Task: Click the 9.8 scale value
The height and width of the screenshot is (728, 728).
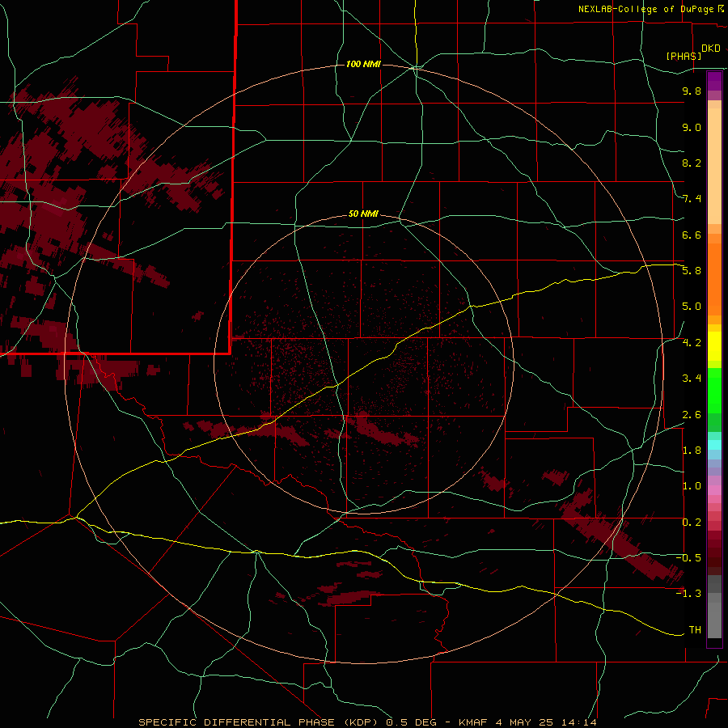Action: [692, 91]
